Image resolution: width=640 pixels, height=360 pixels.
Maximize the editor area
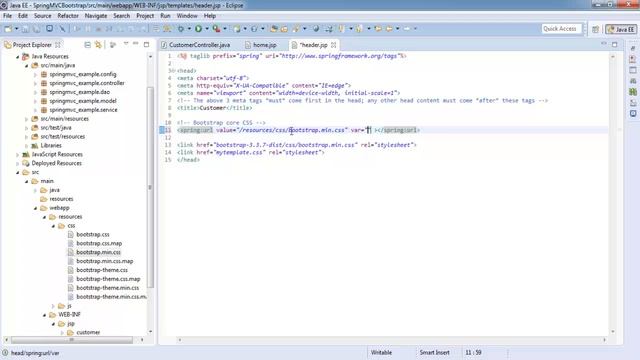point(614,44)
